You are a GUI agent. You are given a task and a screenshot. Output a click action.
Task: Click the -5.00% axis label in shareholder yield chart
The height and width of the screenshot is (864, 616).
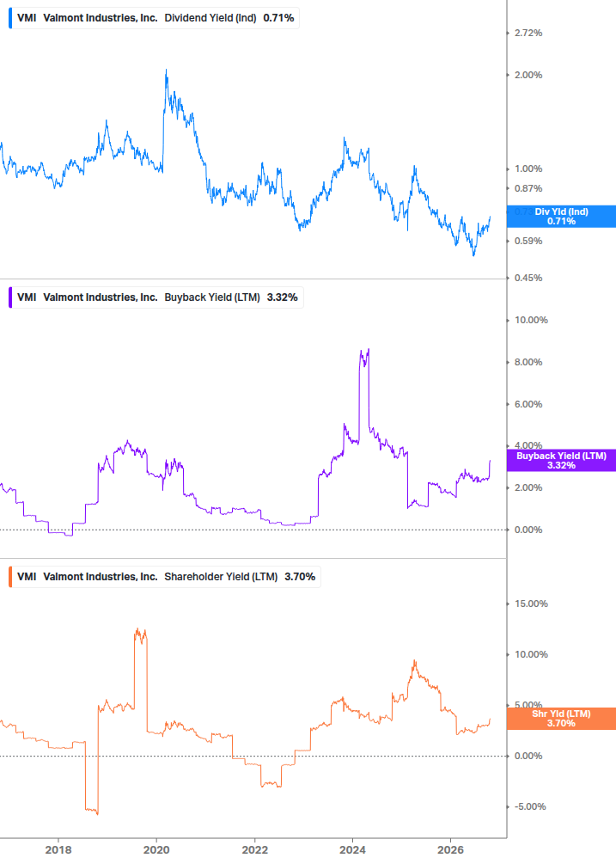pos(531,806)
